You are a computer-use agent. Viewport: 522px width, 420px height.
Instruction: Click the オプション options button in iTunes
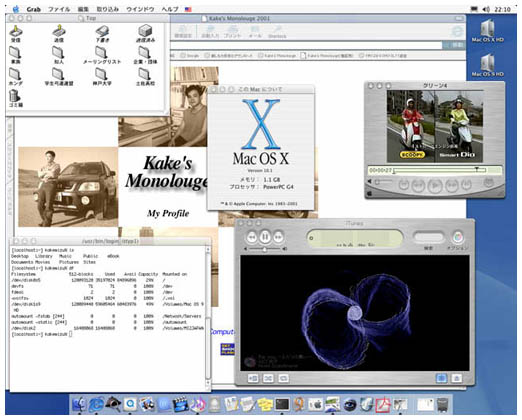pyautogui.click(x=458, y=237)
